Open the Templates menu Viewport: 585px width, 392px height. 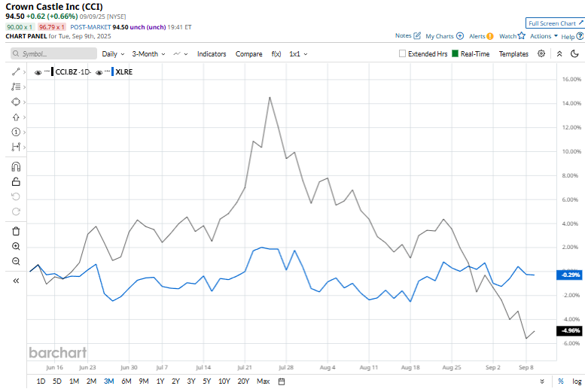click(513, 53)
